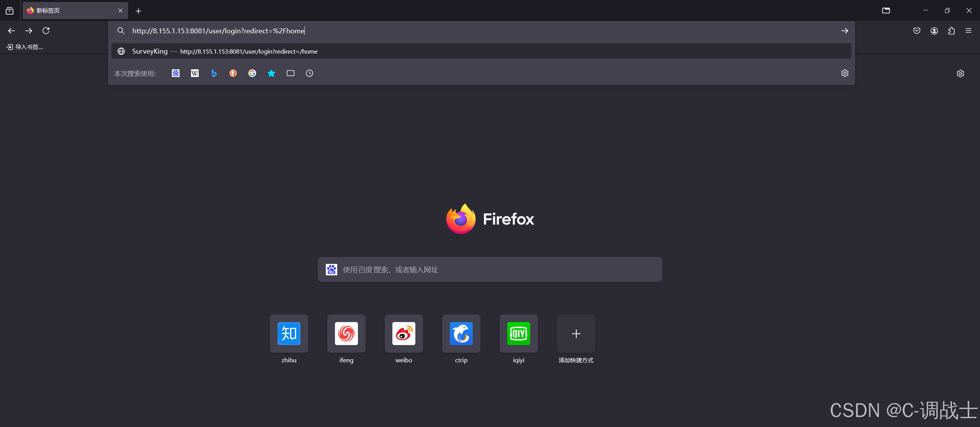Go forward one page
Viewport: 980px width, 427px height.
tap(29, 31)
